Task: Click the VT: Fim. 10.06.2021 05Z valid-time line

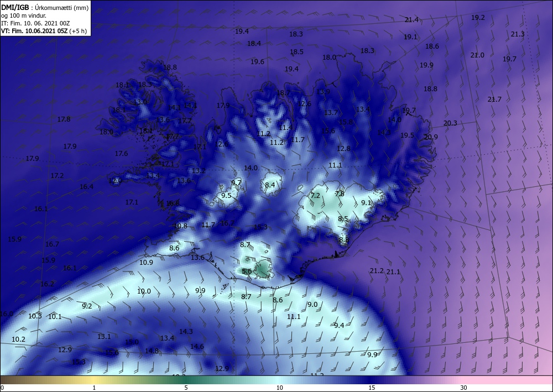Action: [44, 30]
